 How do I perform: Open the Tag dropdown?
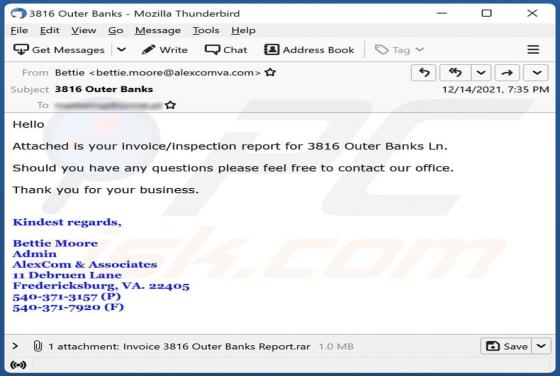(399, 50)
